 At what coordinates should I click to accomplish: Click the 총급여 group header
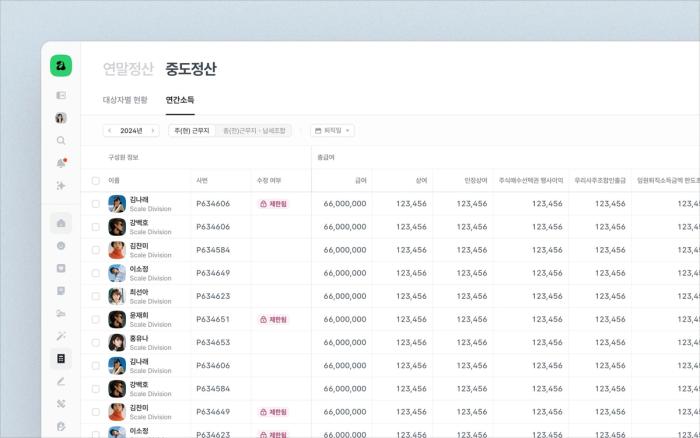pyautogui.click(x=326, y=157)
